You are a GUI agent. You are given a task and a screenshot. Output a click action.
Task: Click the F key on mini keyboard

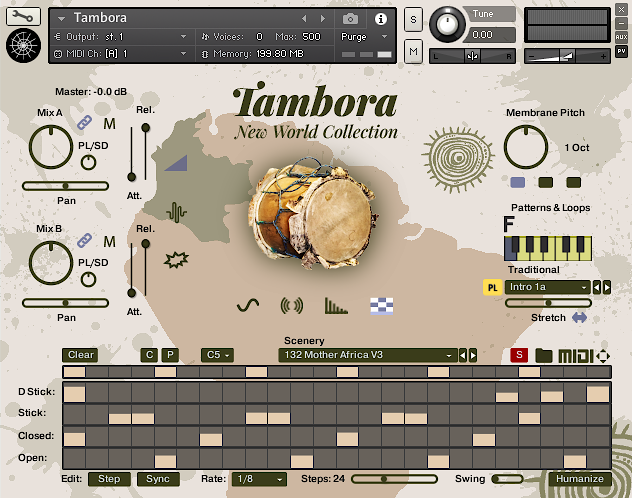tap(510, 249)
